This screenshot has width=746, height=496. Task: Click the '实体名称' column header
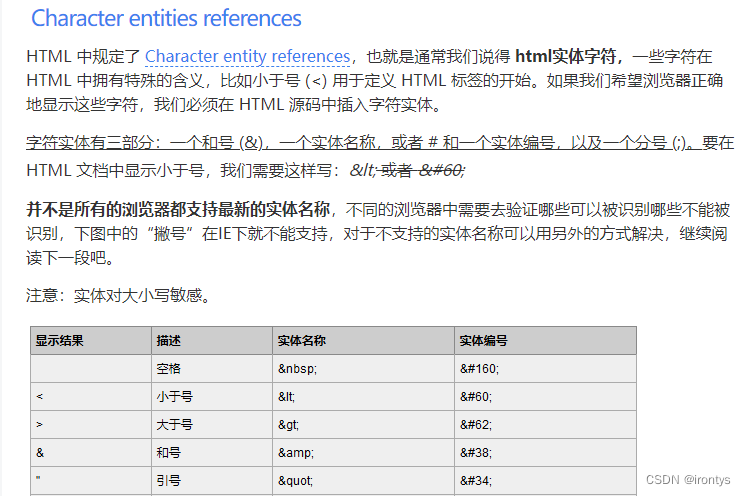coord(363,340)
